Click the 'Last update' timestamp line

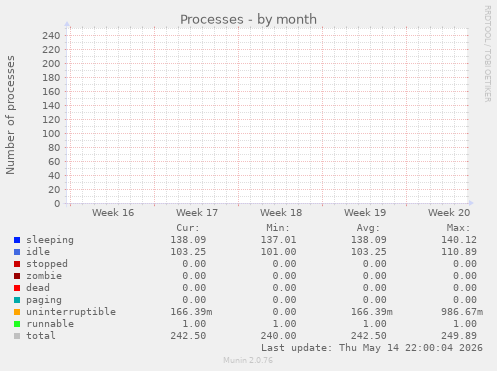[x=372, y=348]
